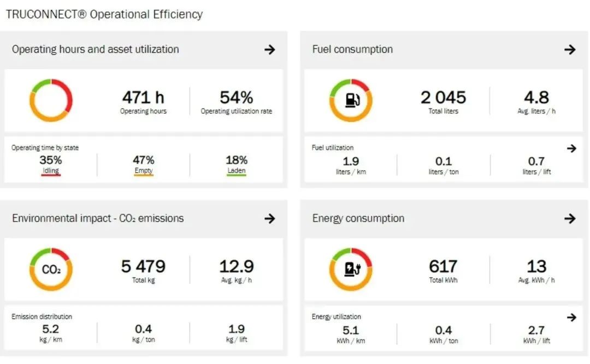Select the Idling state label
This screenshot has width=590, height=364.
click(51, 171)
